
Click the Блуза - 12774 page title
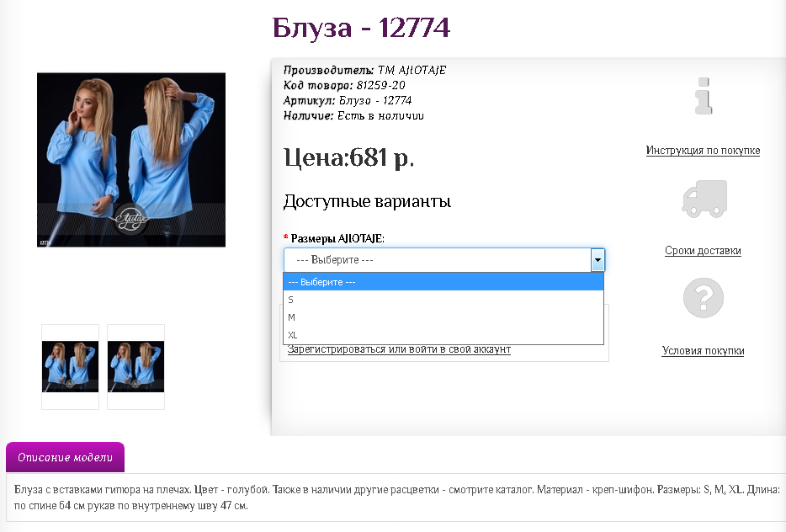(361, 28)
